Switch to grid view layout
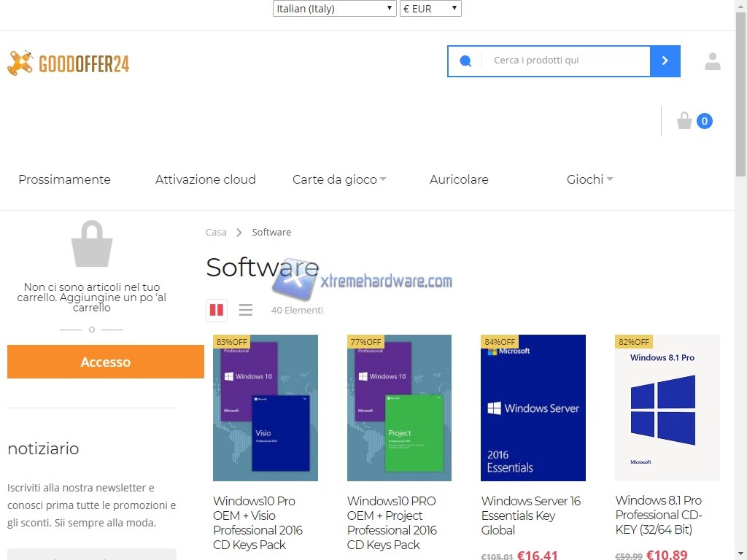This screenshot has height=560, width=747. pos(217,310)
